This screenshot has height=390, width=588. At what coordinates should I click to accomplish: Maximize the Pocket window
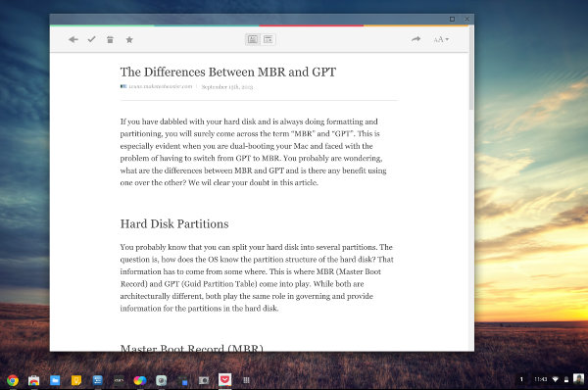coord(452,20)
